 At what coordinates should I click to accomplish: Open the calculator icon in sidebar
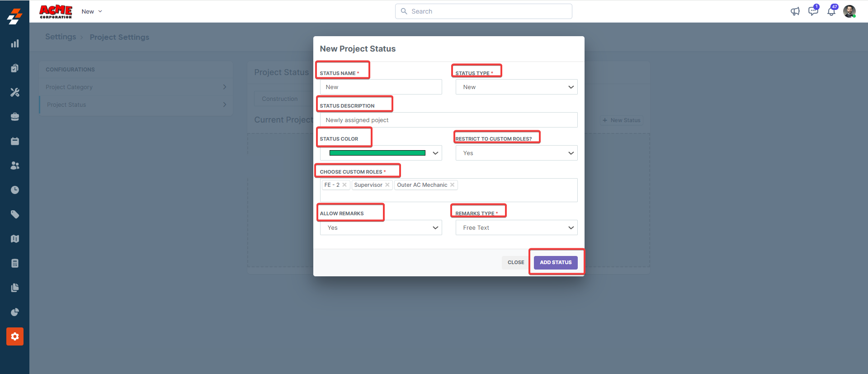coord(15,263)
